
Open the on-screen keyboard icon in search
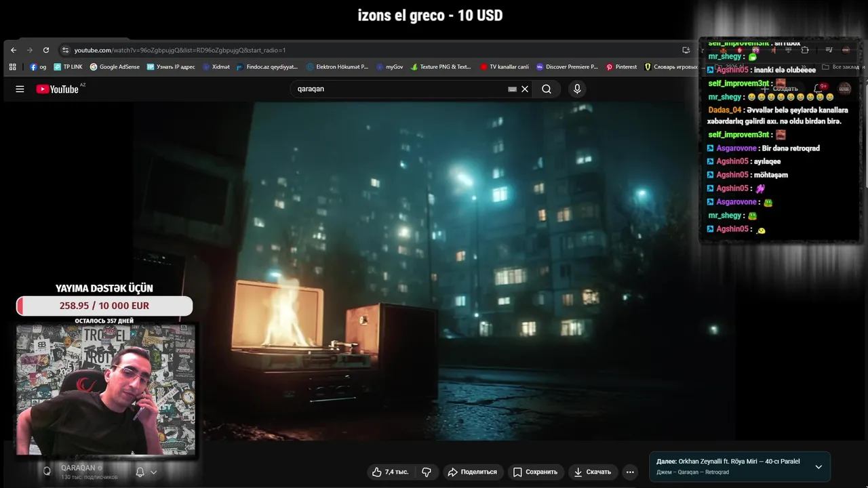click(x=512, y=89)
